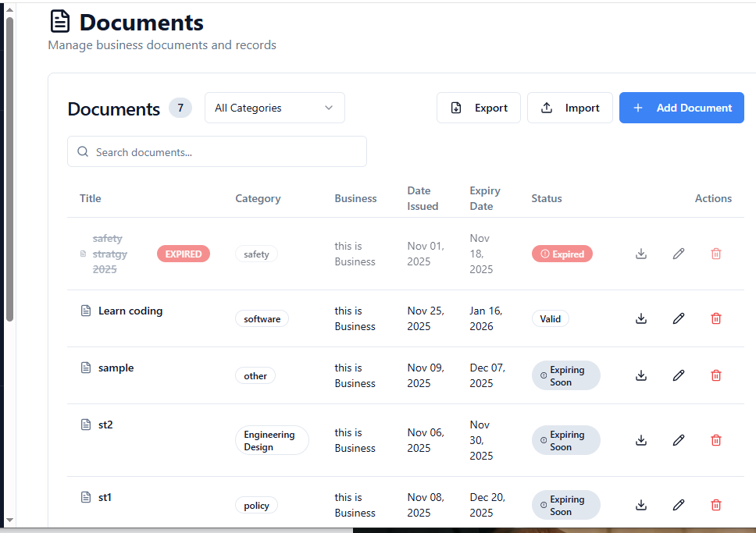Click Add Document button
This screenshot has height=533, width=756.
(682, 108)
